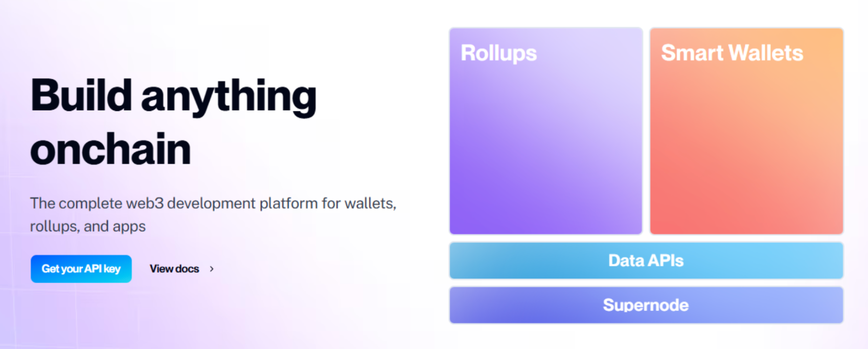This screenshot has height=349, width=868.
Task: Click the rollups, and apps subtitle line
Action: coord(88,226)
